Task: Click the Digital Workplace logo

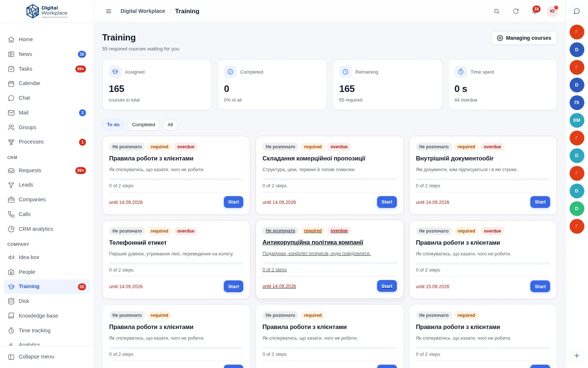Action: (x=47, y=11)
